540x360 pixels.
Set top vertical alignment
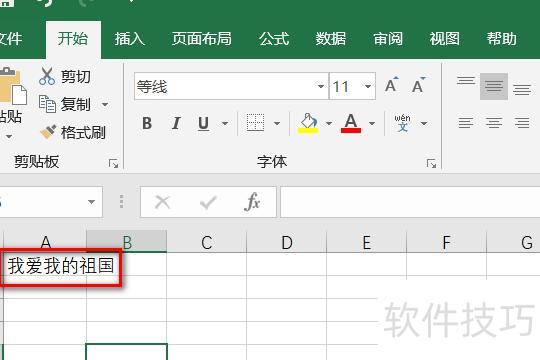pos(466,81)
